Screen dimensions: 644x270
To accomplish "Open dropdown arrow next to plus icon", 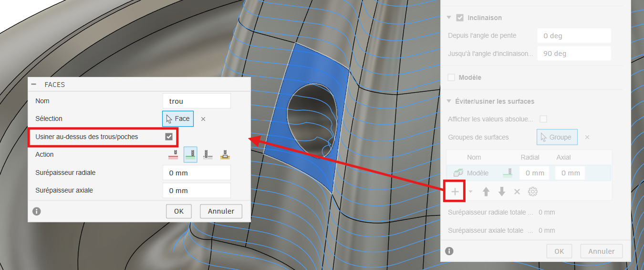I will click(471, 192).
